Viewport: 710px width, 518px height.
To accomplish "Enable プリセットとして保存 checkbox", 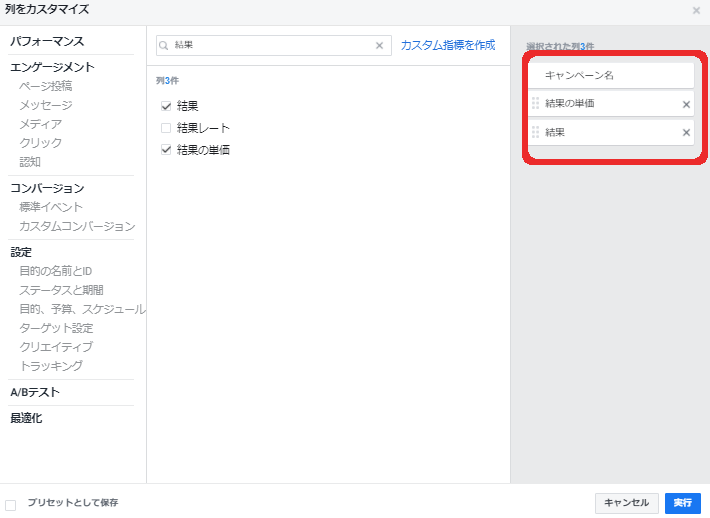I will click(10, 504).
